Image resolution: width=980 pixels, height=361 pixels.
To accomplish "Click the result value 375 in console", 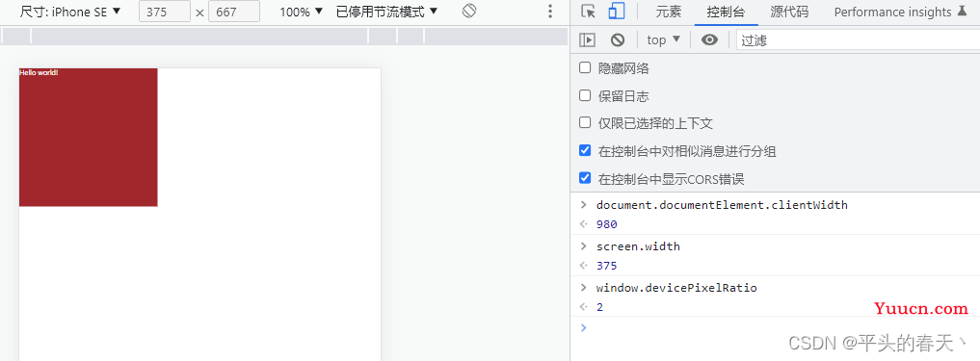I will click(x=607, y=266).
